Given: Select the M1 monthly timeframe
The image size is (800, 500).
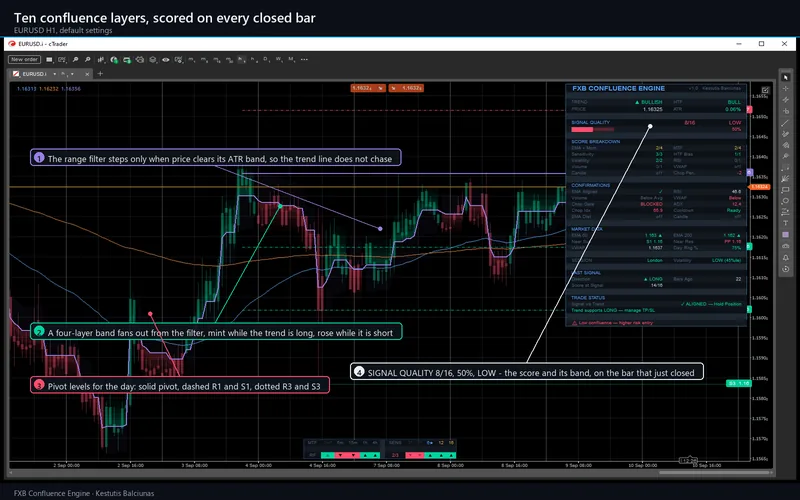Looking at the screenshot, I should [291, 60].
